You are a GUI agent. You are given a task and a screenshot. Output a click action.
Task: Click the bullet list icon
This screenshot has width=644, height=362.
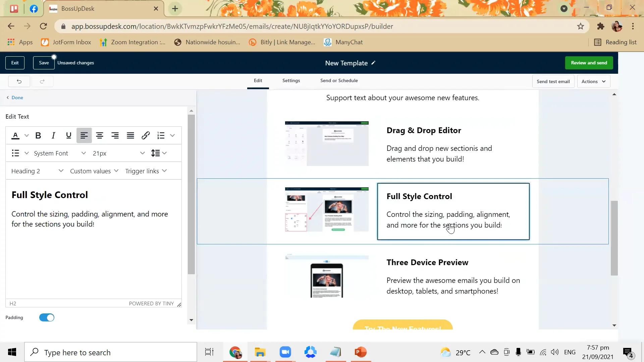click(x=15, y=153)
